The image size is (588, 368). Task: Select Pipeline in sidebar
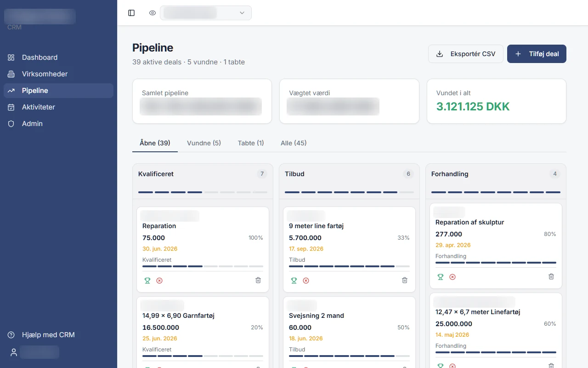click(x=58, y=91)
